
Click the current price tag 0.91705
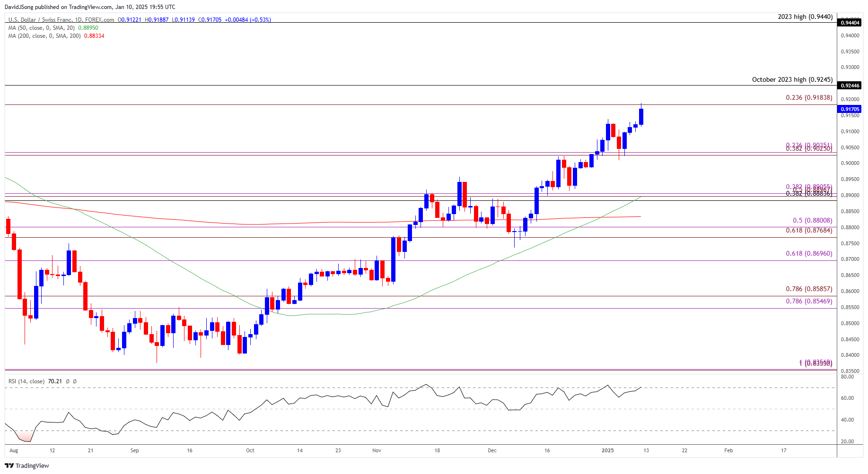tap(850, 109)
